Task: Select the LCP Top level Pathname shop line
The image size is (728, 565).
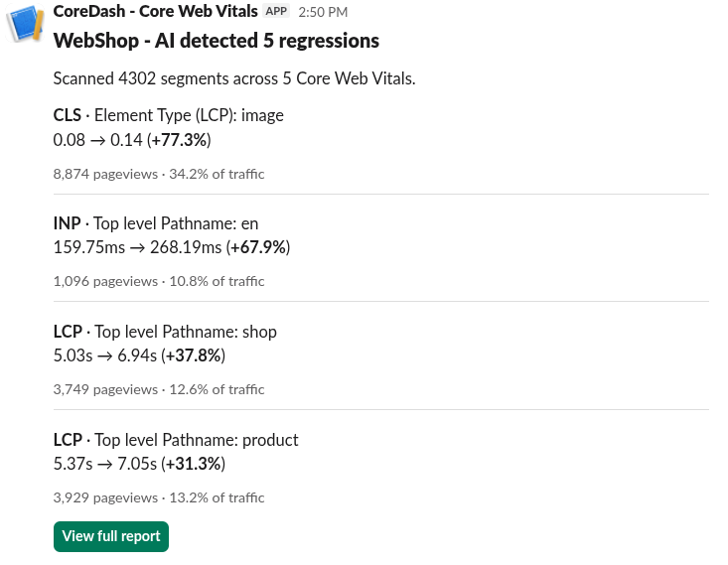Action: click(165, 332)
